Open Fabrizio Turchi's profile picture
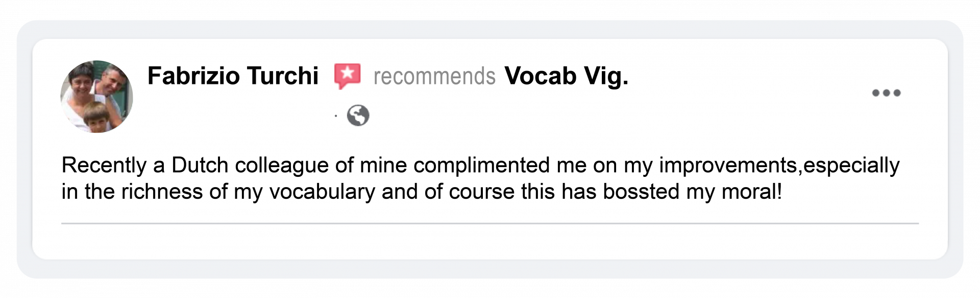Viewport: 980px width, 298px height. tap(96, 97)
